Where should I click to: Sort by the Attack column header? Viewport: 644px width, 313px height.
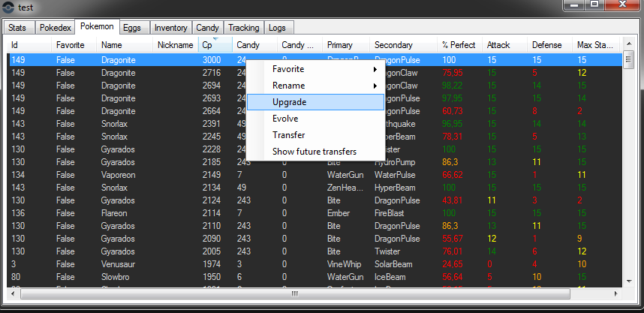click(x=505, y=45)
